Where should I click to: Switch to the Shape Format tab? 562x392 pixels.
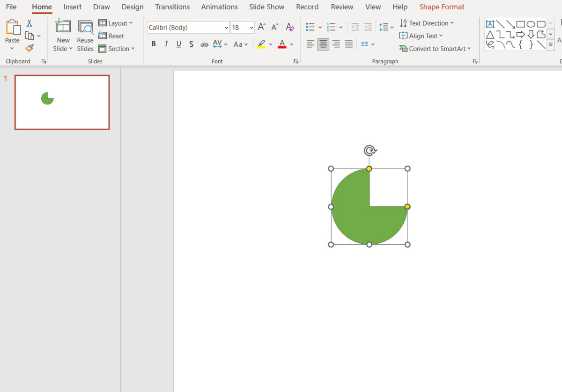click(x=442, y=7)
